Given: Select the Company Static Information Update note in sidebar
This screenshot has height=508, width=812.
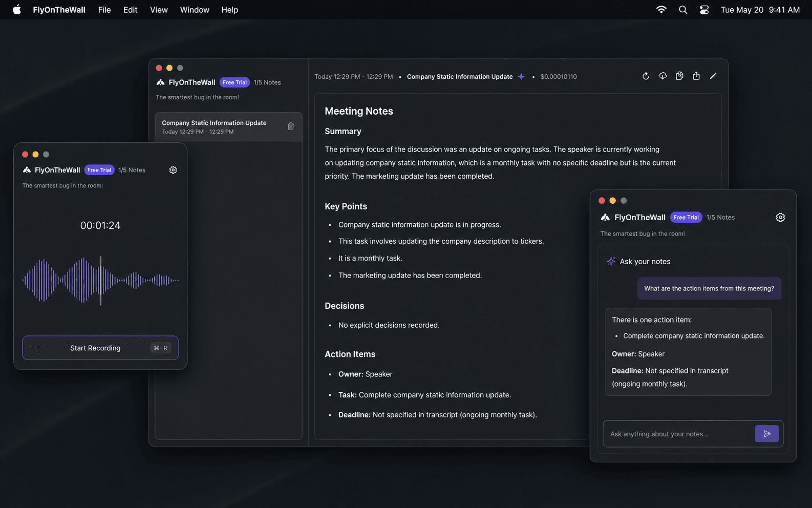Looking at the screenshot, I should coord(228,127).
